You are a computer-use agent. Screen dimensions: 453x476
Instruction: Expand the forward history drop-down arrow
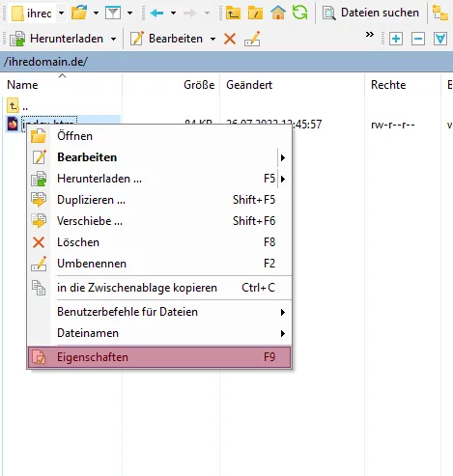tap(208, 14)
